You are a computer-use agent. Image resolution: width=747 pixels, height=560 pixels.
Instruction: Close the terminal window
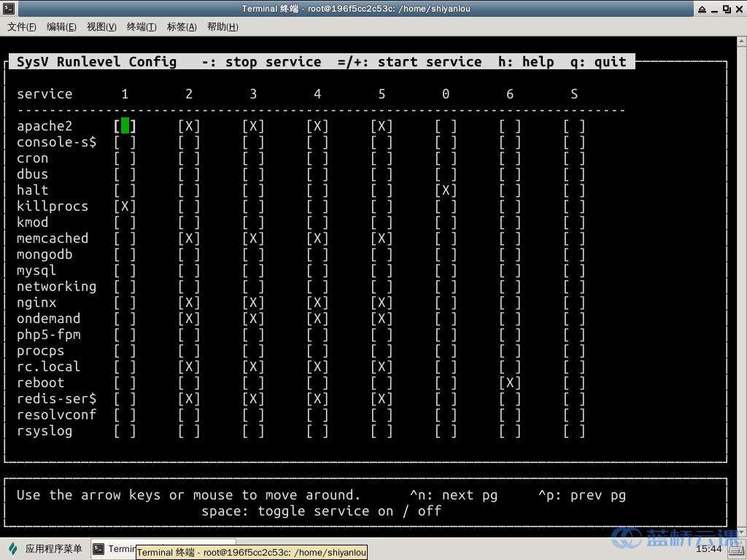pyautogui.click(x=738, y=9)
